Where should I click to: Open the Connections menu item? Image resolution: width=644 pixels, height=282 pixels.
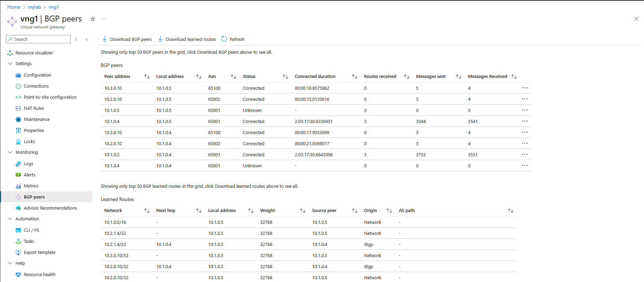coord(36,86)
